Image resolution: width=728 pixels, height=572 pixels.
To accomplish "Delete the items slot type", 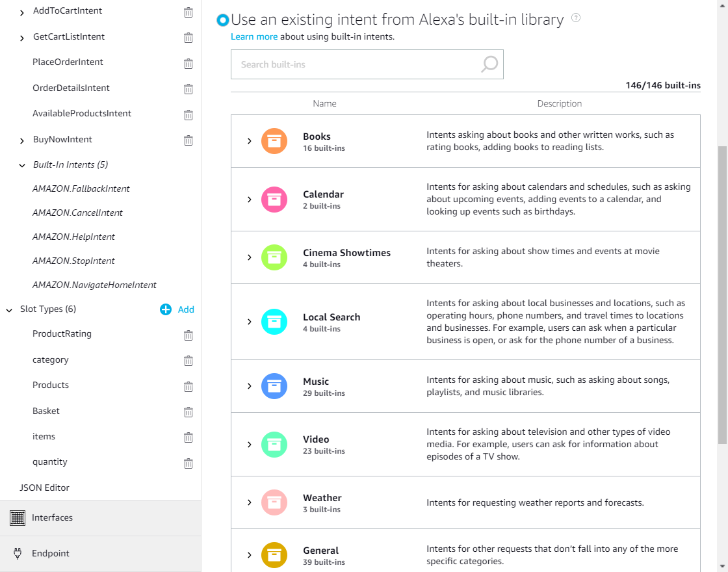I will (x=188, y=437).
